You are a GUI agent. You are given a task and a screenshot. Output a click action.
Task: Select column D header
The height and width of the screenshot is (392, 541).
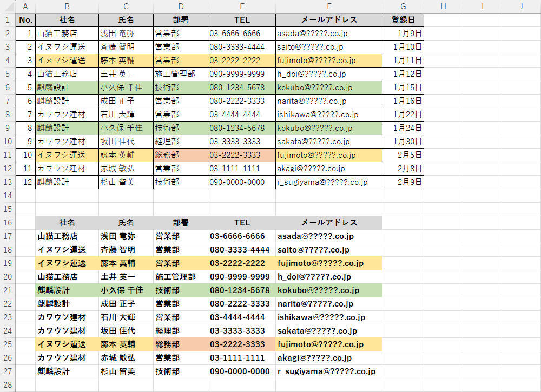tap(181, 6)
